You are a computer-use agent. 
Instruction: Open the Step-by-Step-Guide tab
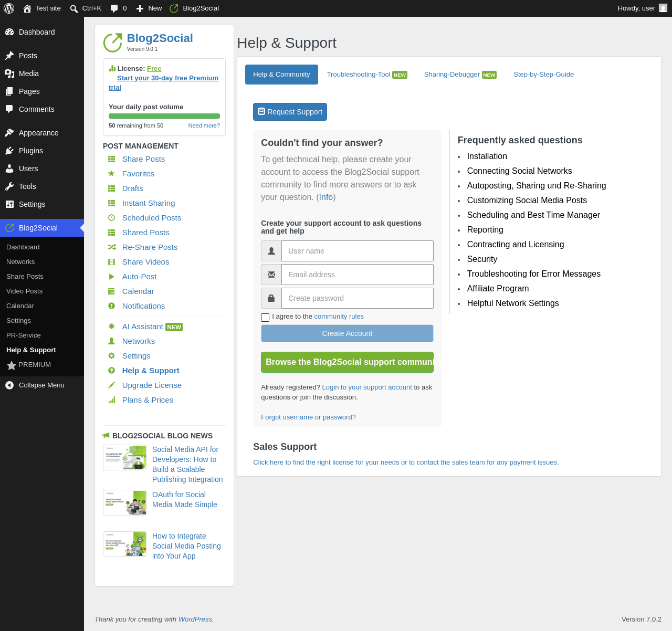[543, 75]
